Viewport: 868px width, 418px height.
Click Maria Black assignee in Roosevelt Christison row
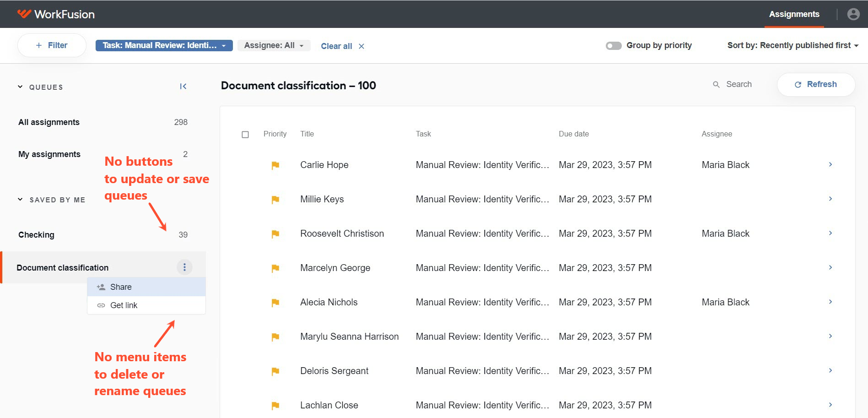pyautogui.click(x=726, y=233)
